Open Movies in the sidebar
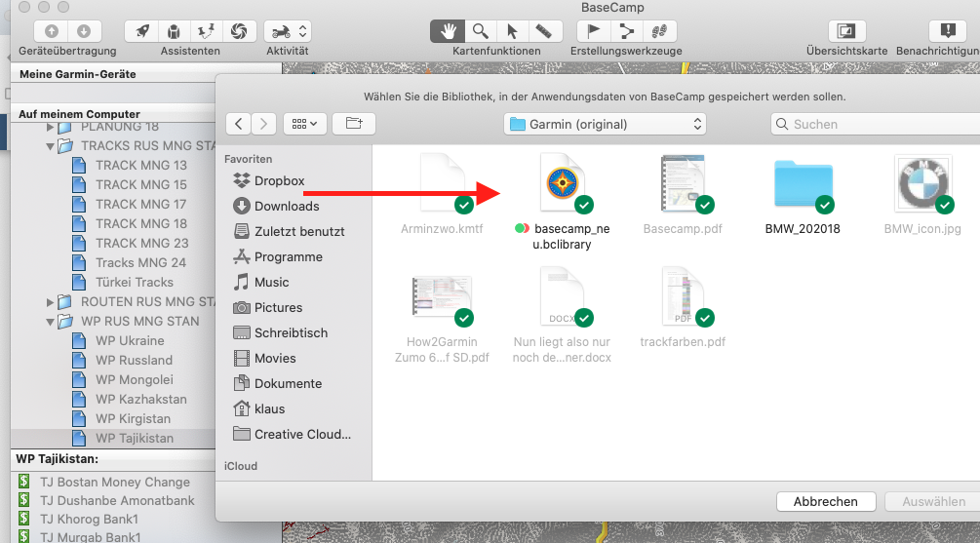The image size is (980, 543). click(263, 358)
